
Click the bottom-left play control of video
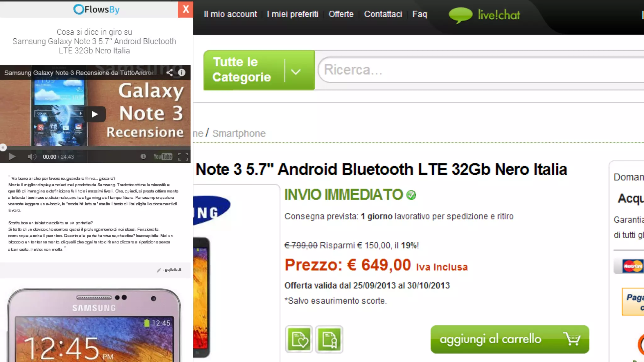coord(12,156)
